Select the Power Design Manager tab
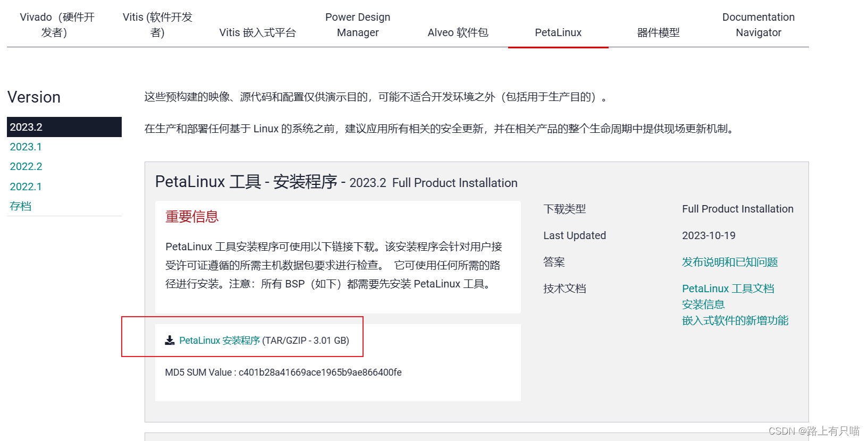 pyautogui.click(x=358, y=25)
